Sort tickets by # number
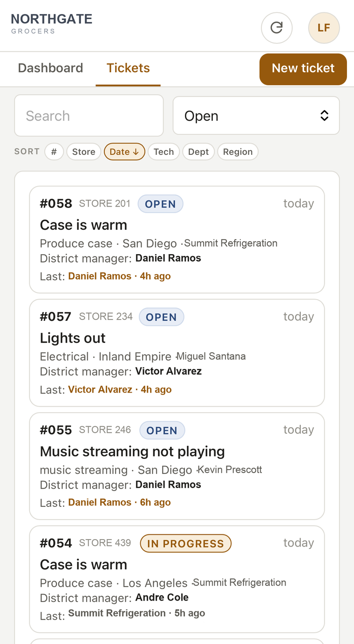354x644 pixels. point(54,152)
